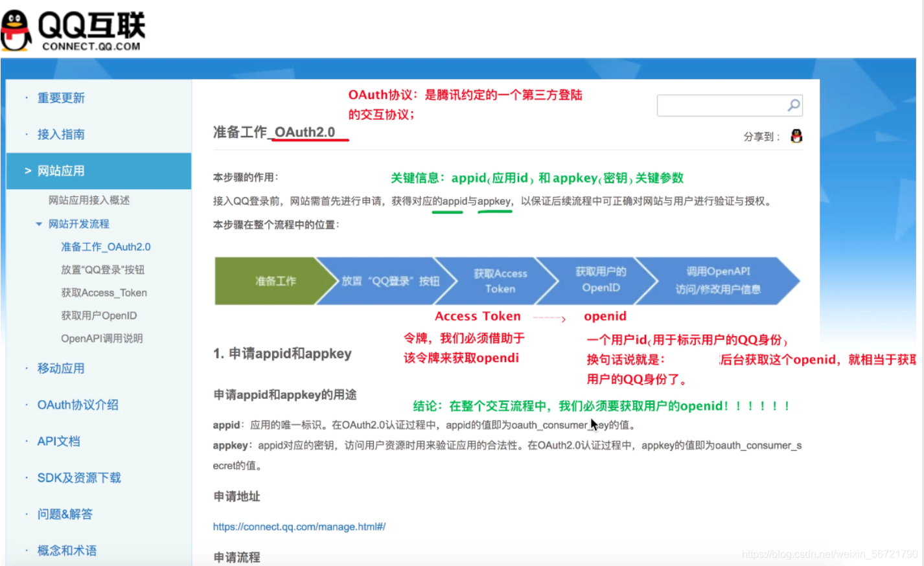Viewport: 924px width, 566px height.
Task: Click heading 1. 申请appid和appkey
Action: pos(283,354)
